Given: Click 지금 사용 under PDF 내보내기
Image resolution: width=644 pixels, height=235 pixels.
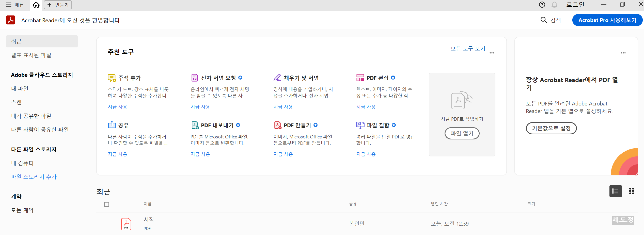Looking at the screenshot, I should (x=200, y=154).
